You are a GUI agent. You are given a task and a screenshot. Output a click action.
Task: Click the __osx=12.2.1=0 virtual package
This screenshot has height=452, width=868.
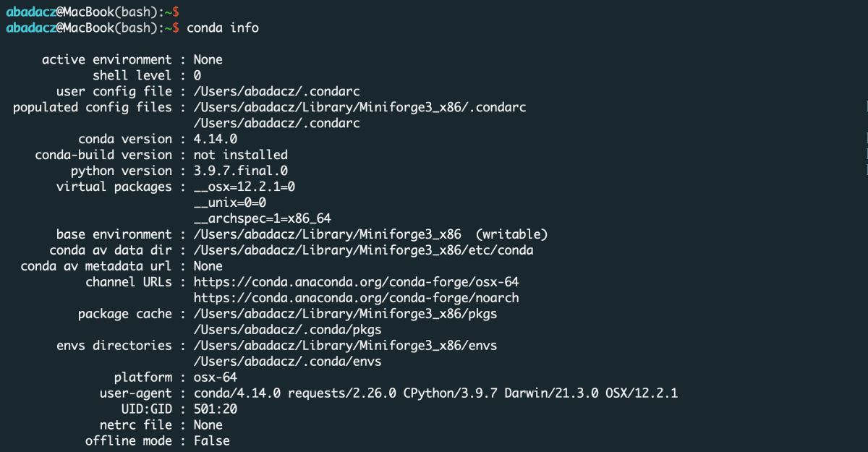(244, 187)
